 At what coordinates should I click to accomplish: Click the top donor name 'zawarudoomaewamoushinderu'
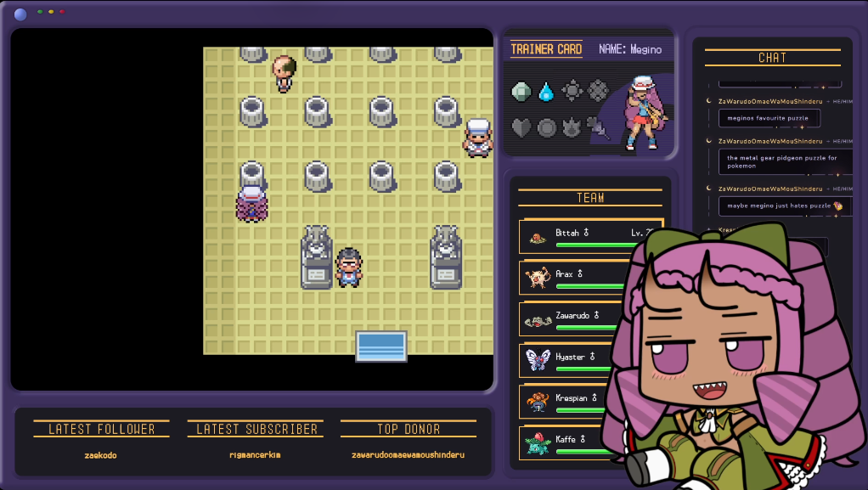click(408, 455)
